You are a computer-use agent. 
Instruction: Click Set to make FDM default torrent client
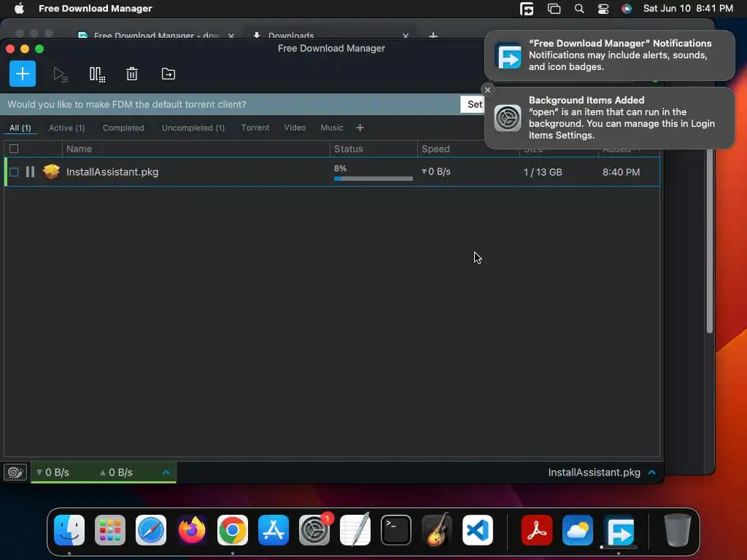pyautogui.click(x=473, y=104)
